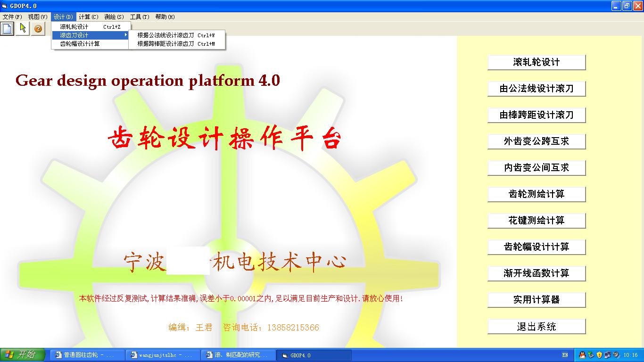Minimize the GDOP4.0 window

(x=617, y=6)
